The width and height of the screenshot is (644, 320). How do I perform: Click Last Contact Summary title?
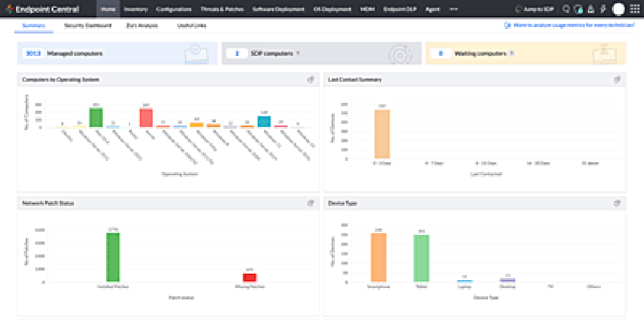coord(355,80)
